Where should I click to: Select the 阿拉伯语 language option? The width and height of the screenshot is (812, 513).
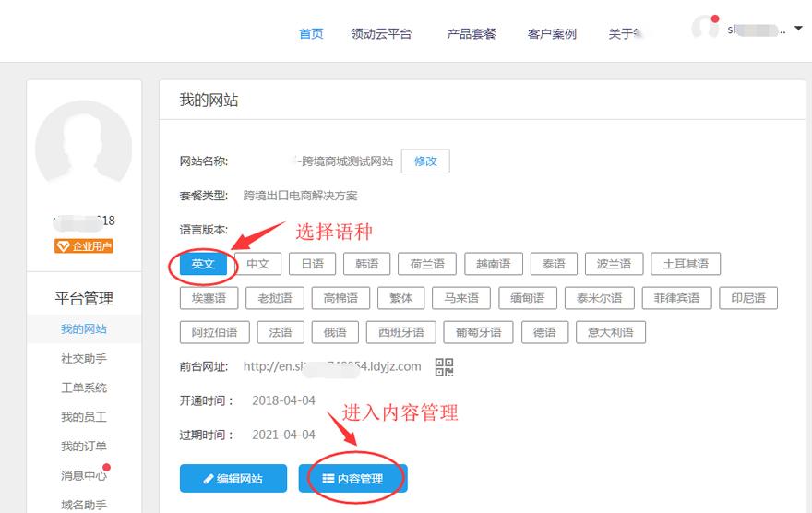tap(214, 332)
